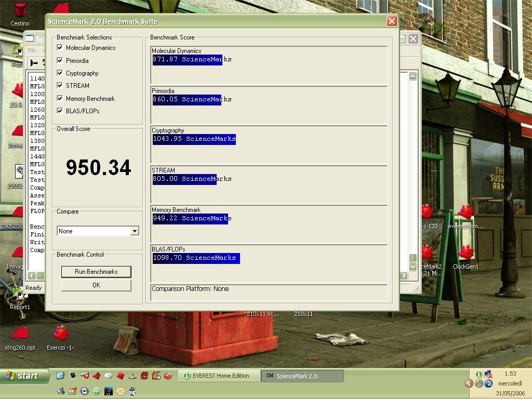Switch to EVEREST Home Edition taskbar button
This screenshot has height=399, width=532.
click(x=219, y=376)
